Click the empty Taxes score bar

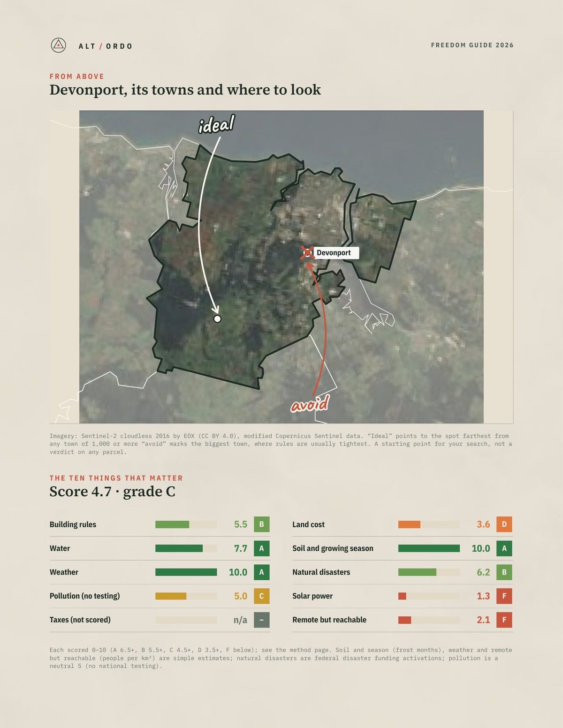point(186,620)
